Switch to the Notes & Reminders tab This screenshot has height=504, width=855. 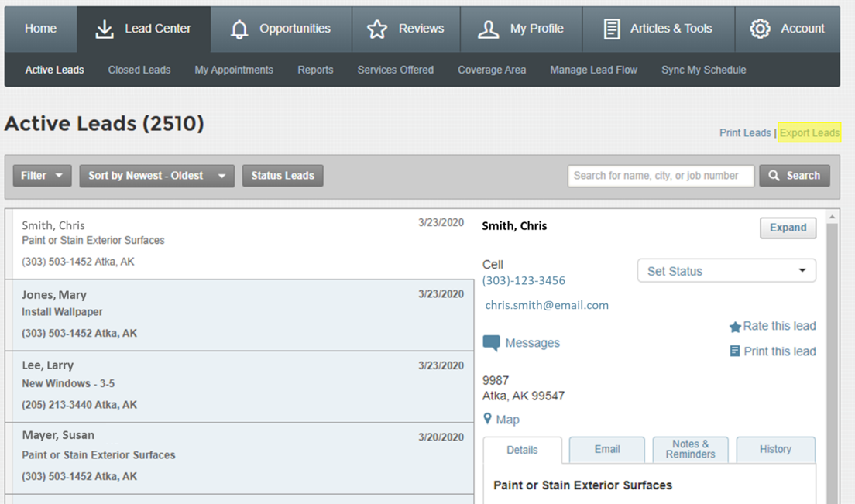click(x=690, y=450)
